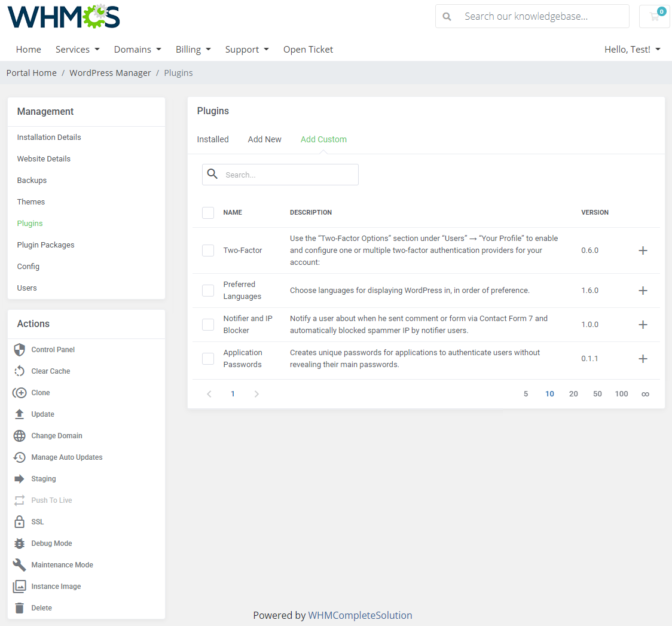The width and height of the screenshot is (672, 626).
Task: Click the Debug Mode bug icon
Action: point(19,543)
